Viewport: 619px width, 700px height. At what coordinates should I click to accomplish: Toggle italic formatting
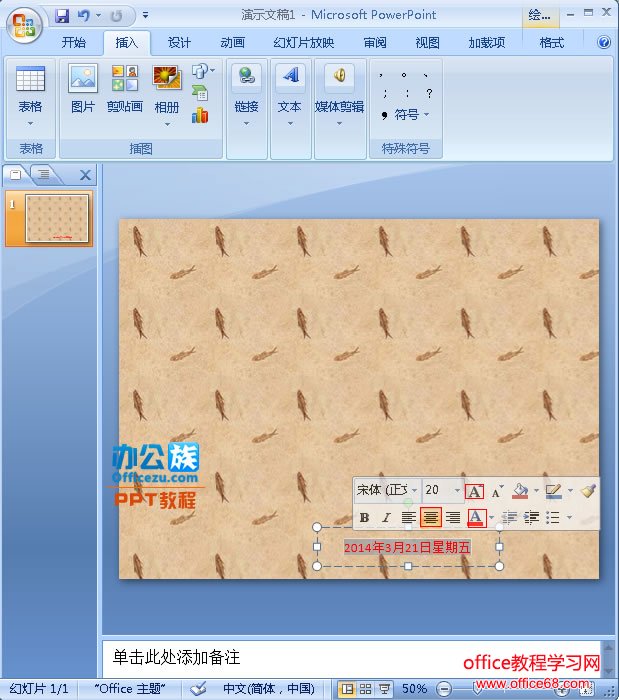pos(386,518)
